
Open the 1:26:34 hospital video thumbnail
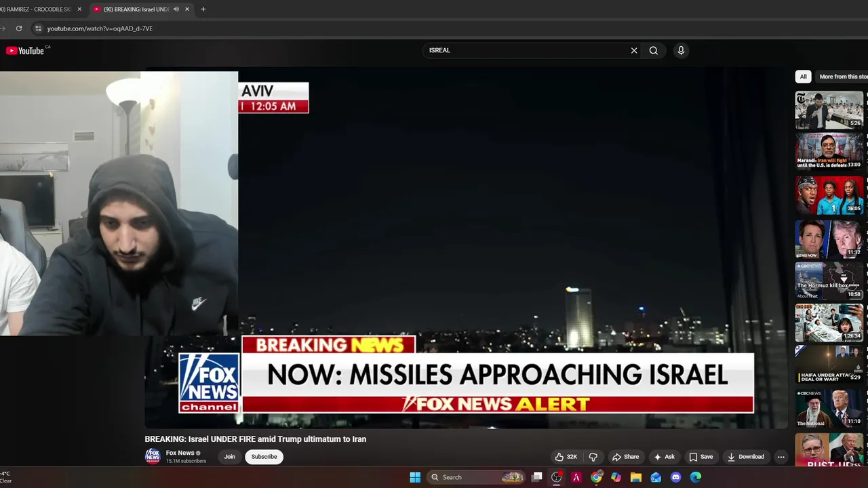[x=829, y=323]
